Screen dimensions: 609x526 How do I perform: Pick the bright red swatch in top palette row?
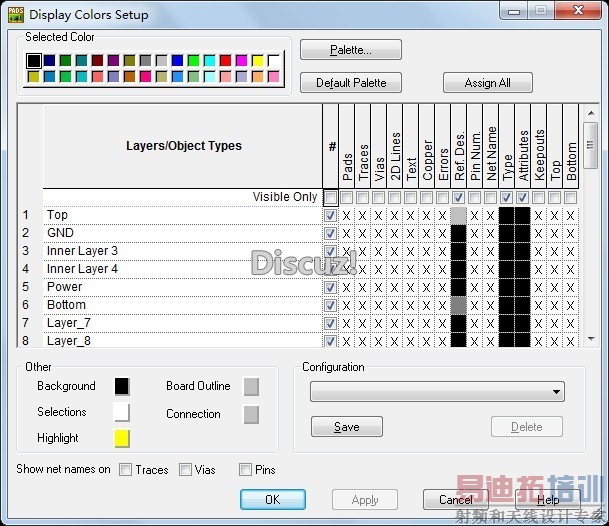click(x=226, y=61)
